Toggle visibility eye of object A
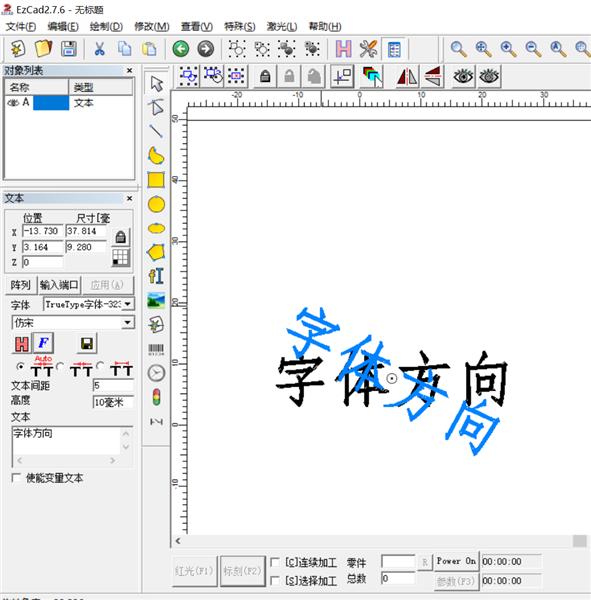The height and width of the screenshot is (600, 591). click(13, 103)
